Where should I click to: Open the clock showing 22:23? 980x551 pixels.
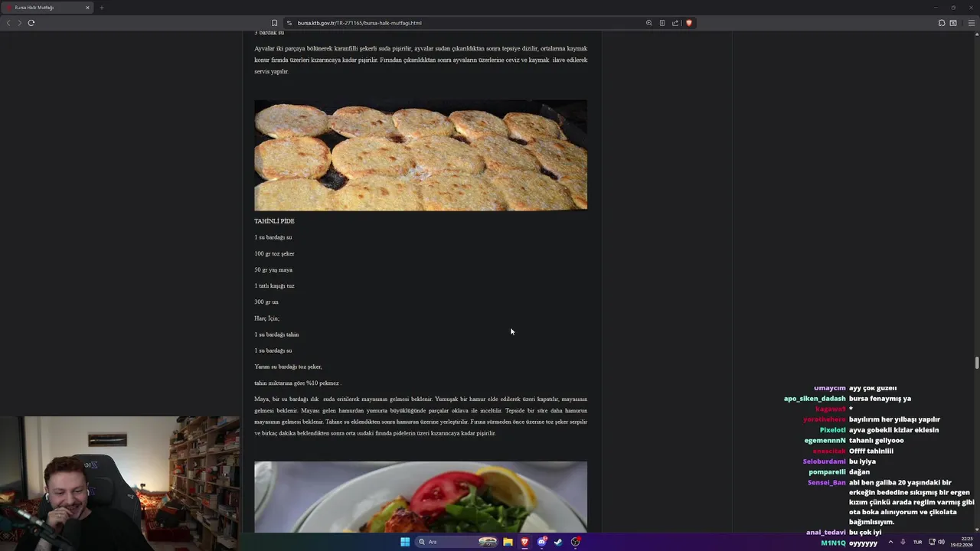962,542
